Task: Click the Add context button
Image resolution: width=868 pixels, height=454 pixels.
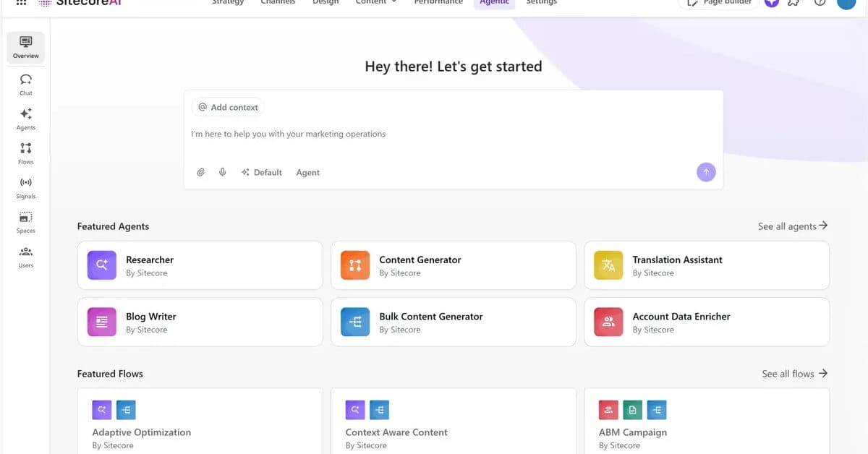Action: (228, 107)
